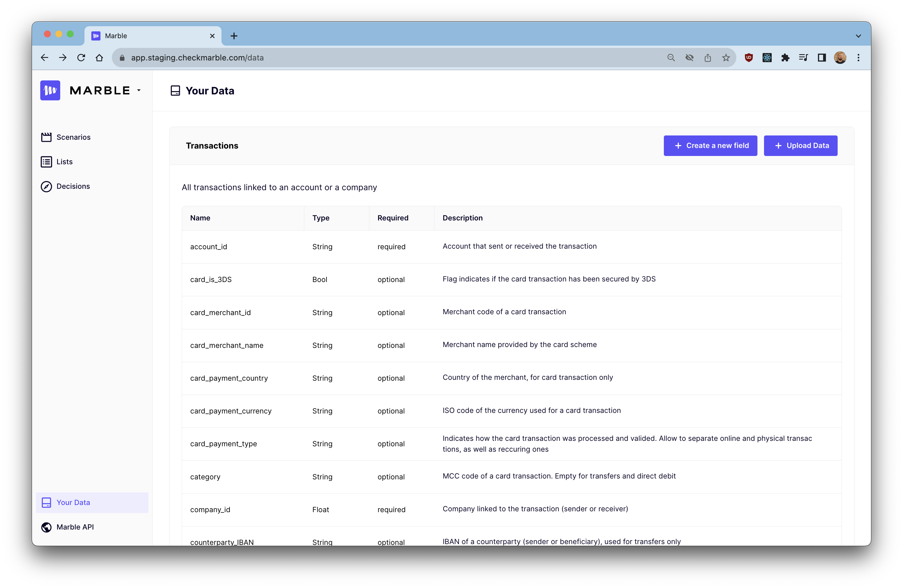The image size is (903, 588).
Task: Toggle the browser side panel icon
Action: 821,58
